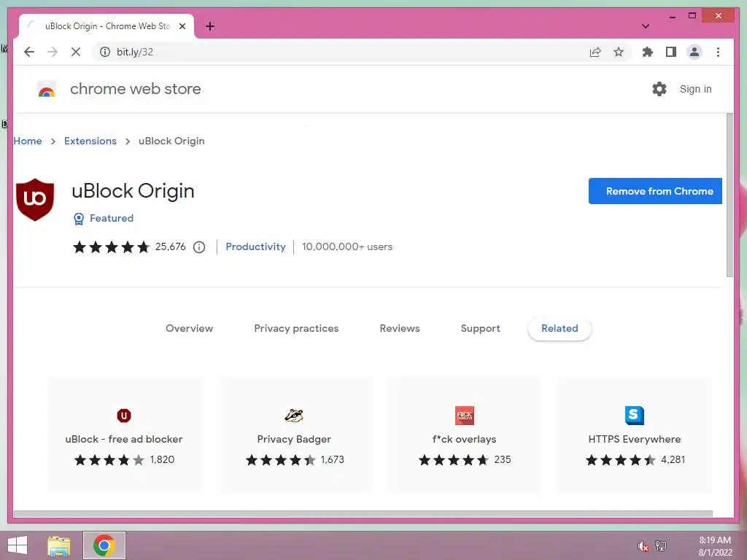Close the uBlock Origin tab
747x560 pixels.
182,26
